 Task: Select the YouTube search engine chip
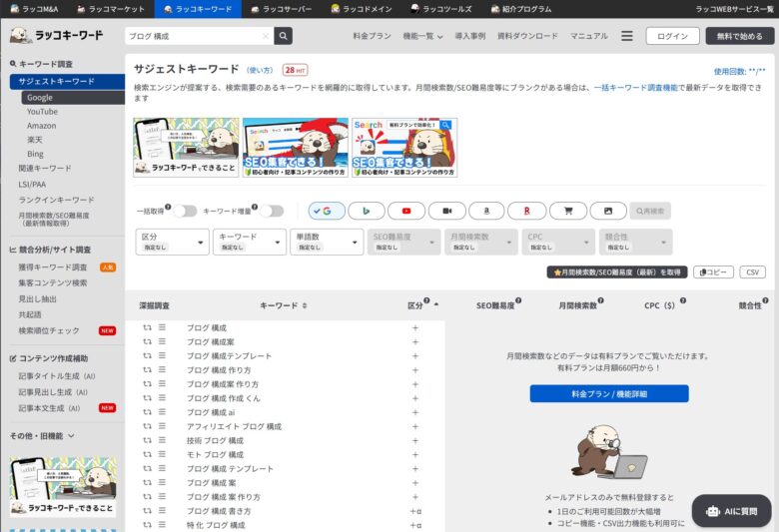tap(406, 212)
